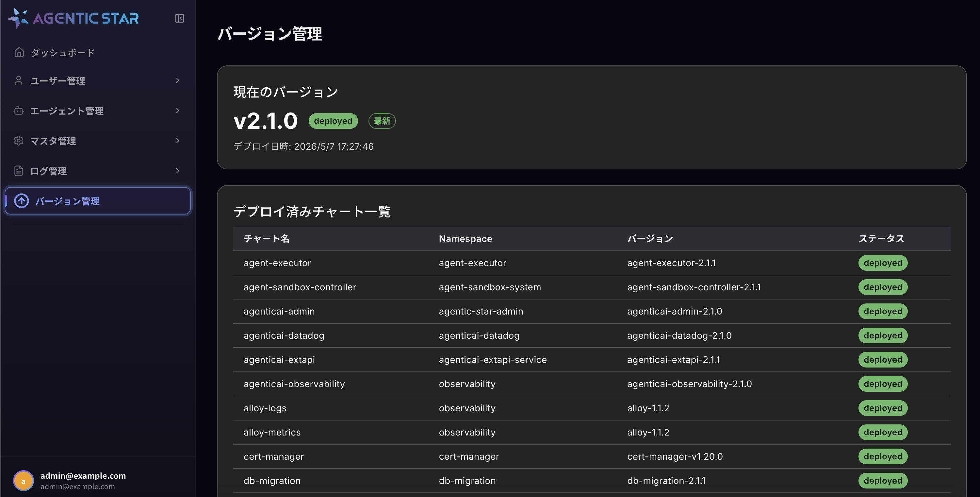The height and width of the screenshot is (497, 980).
Task: Click the deployed status for agenticai-admin
Action: click(883, 311)
